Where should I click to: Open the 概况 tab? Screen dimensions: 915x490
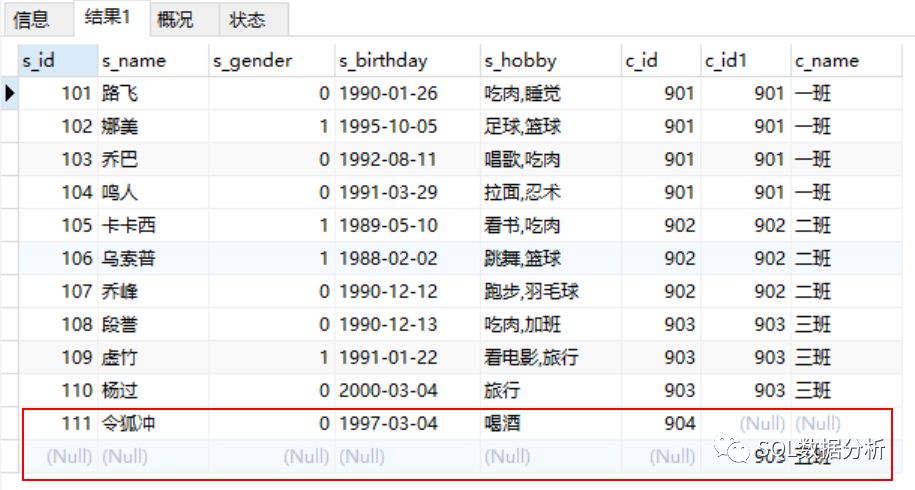(x=184, y=20)
